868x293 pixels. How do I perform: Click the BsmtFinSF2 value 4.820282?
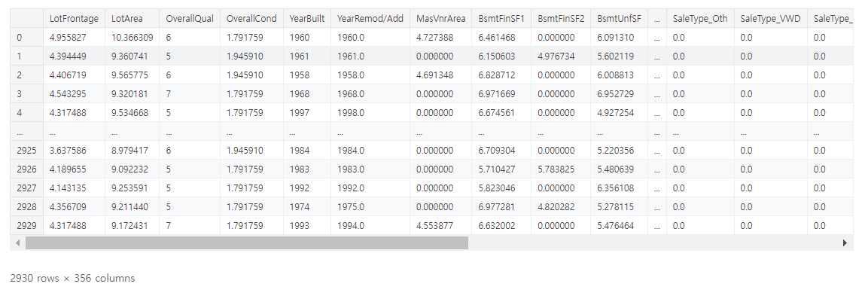pyautogui.click(x=556, y=207)
